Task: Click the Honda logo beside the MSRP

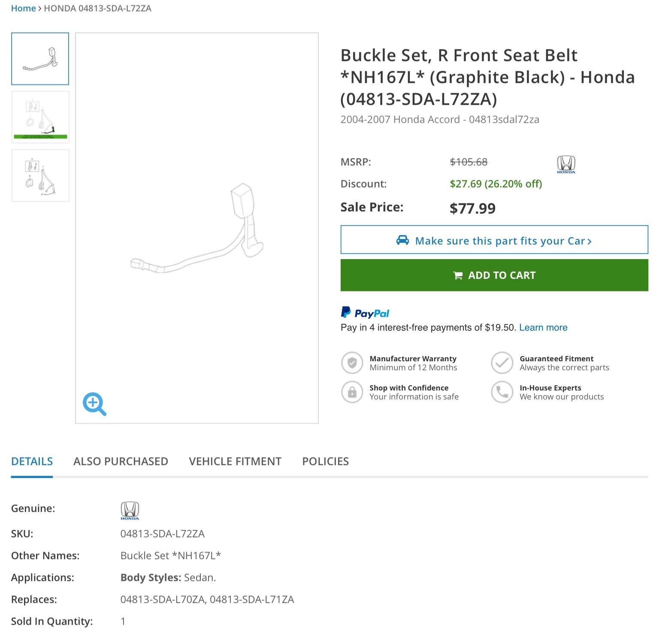Action: [x=566, y=164]
